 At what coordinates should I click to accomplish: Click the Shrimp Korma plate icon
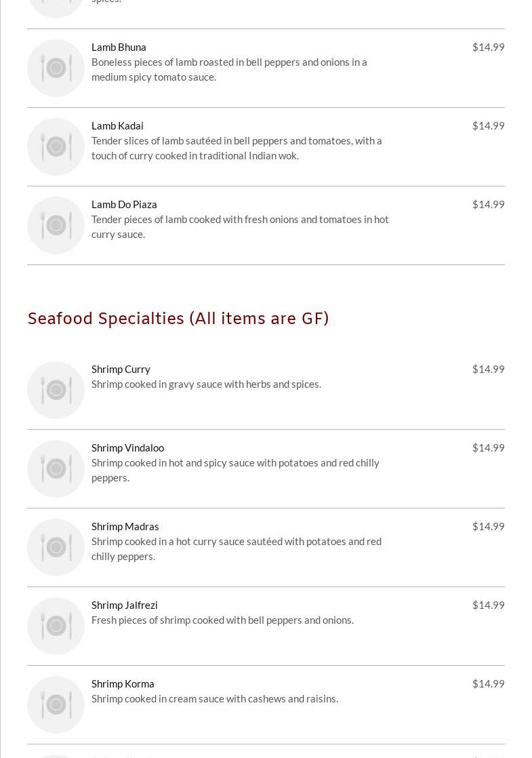point(56,704)
